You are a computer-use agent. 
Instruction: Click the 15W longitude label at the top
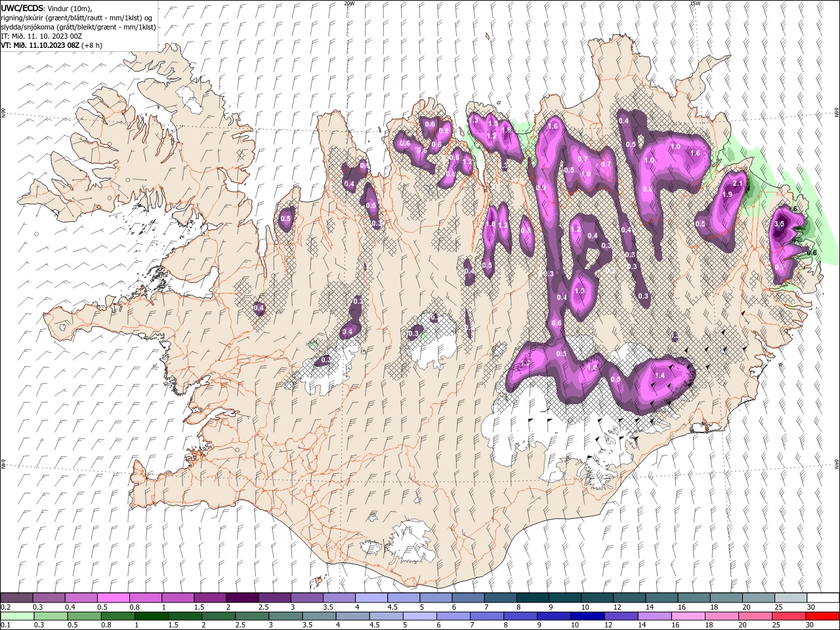[694, 3]
